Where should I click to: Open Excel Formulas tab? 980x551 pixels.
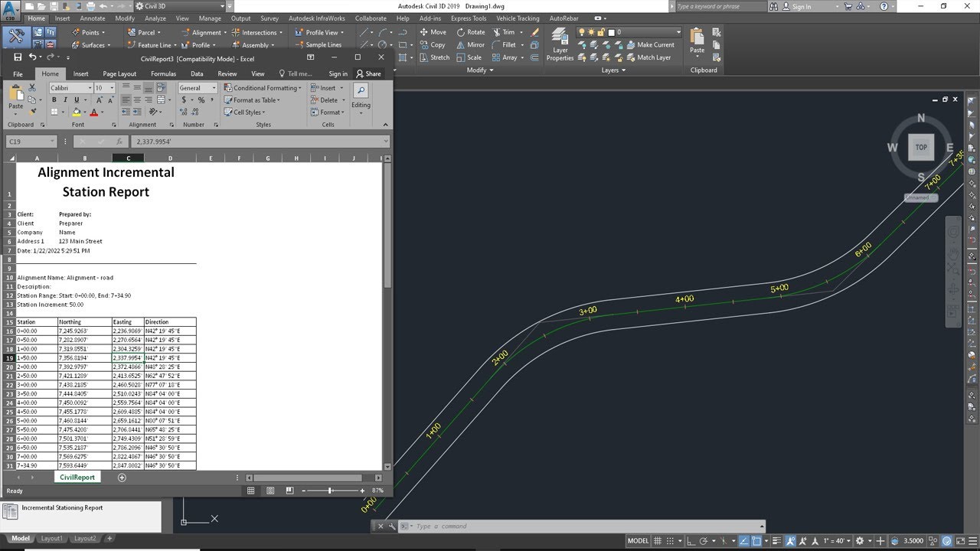[164, 74]
